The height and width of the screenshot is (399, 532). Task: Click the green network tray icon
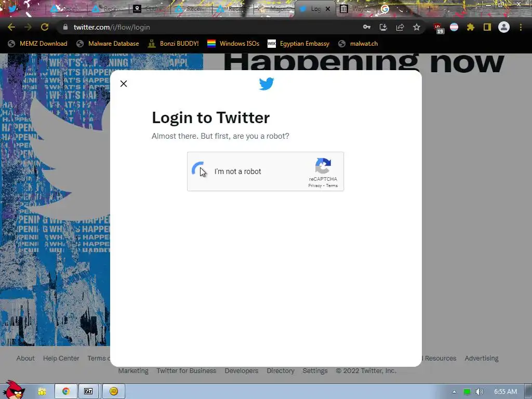[x=467, y=392]
